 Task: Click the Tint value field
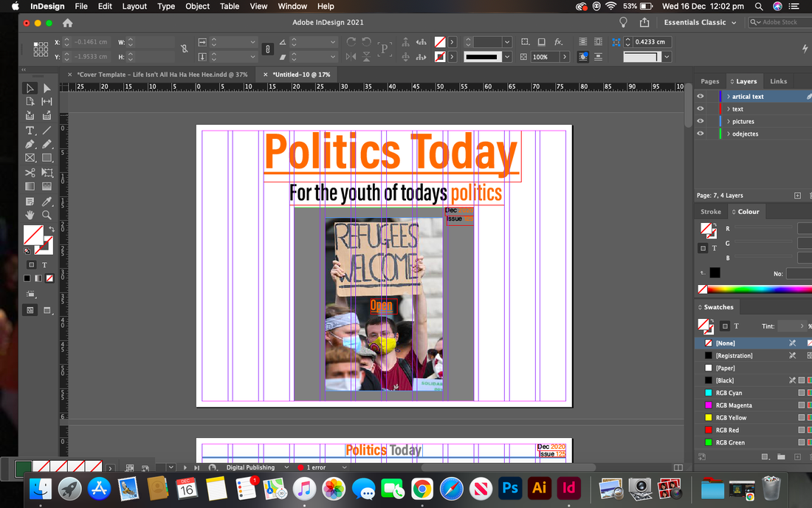pyautogui.click(x=788, y=326)
